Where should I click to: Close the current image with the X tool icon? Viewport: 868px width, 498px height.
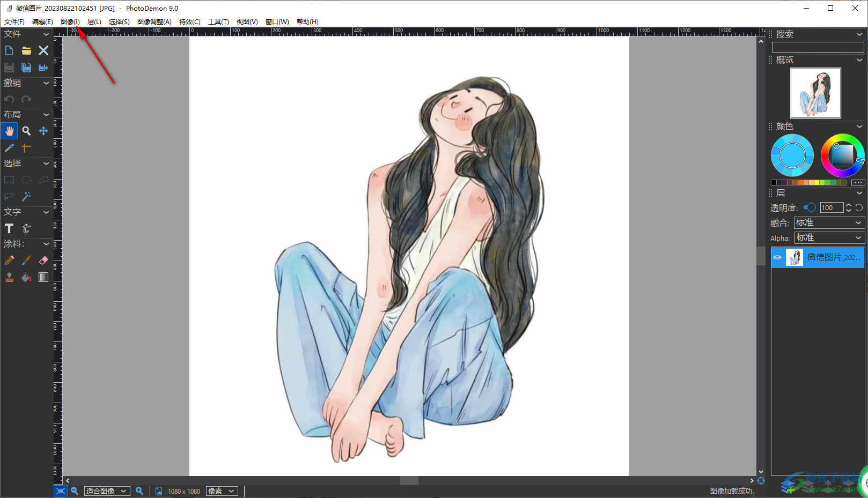point(43,50)
